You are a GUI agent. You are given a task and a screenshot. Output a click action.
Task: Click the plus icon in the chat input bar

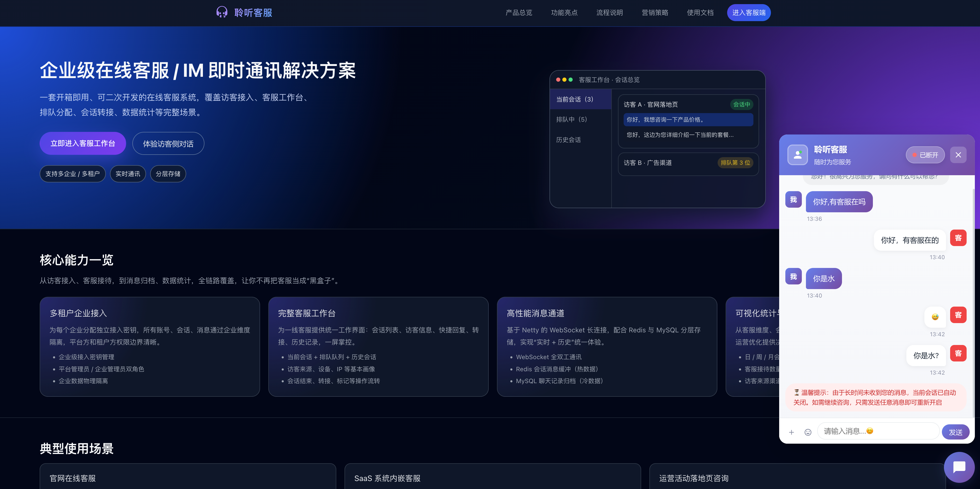pos(792,432)
